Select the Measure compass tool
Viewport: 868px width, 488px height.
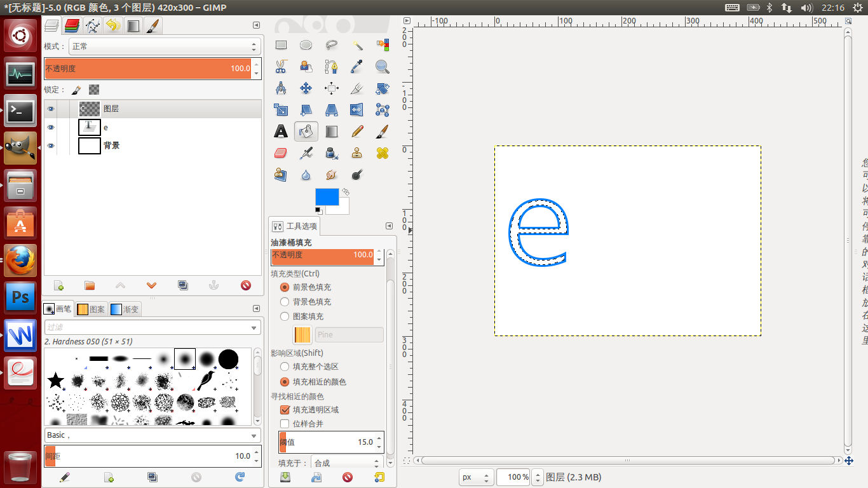click(x=280, y=88)
